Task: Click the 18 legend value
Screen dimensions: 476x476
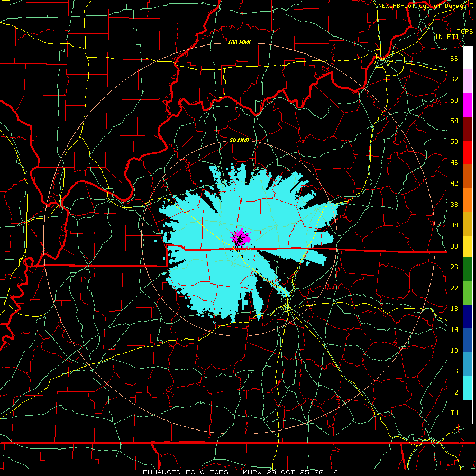Action: point(454,309)
